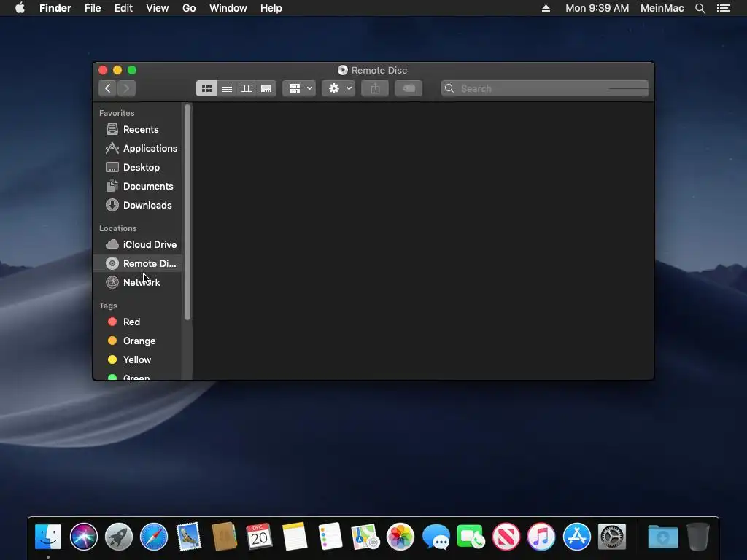Open iCloud Drive in the sidebar

click(x=137, y=244)
